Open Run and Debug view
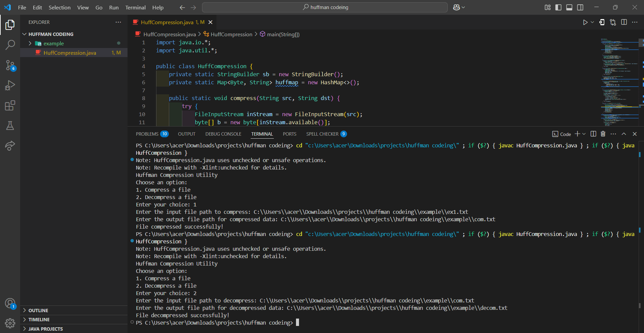Screen dimensions: 644x333 [10, 85]
